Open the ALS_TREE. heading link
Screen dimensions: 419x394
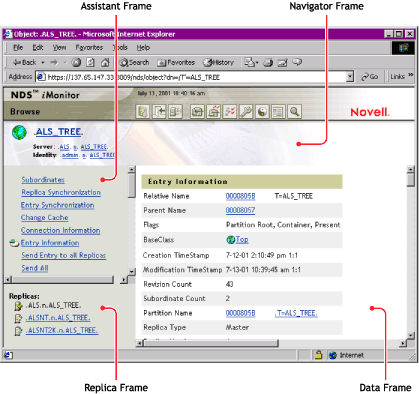point(58,132)
